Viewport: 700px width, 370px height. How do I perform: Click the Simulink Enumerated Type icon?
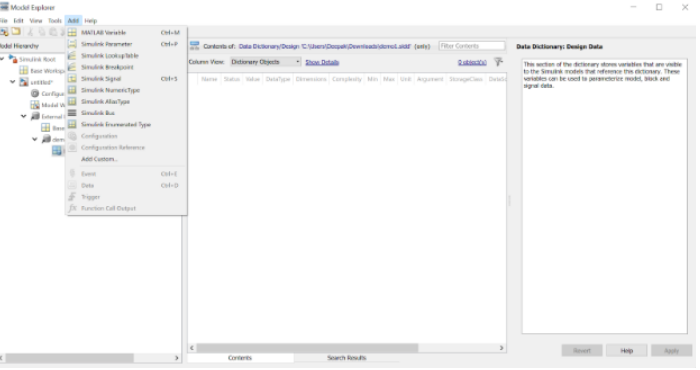point(72,125)
